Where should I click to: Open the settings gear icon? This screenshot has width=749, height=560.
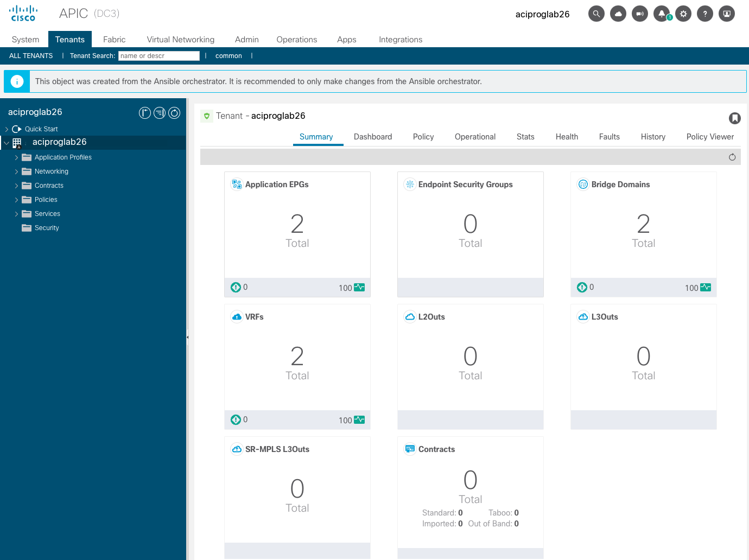683,14
